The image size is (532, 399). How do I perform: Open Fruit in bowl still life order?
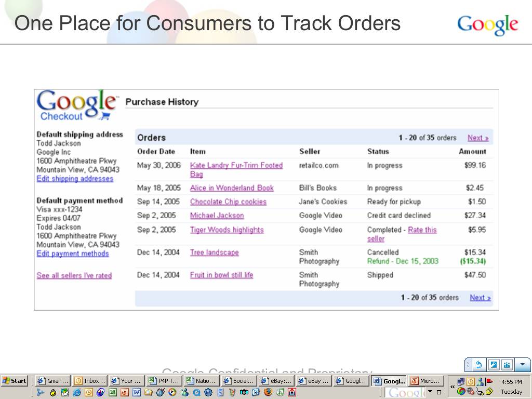click(x=221, y=275)
